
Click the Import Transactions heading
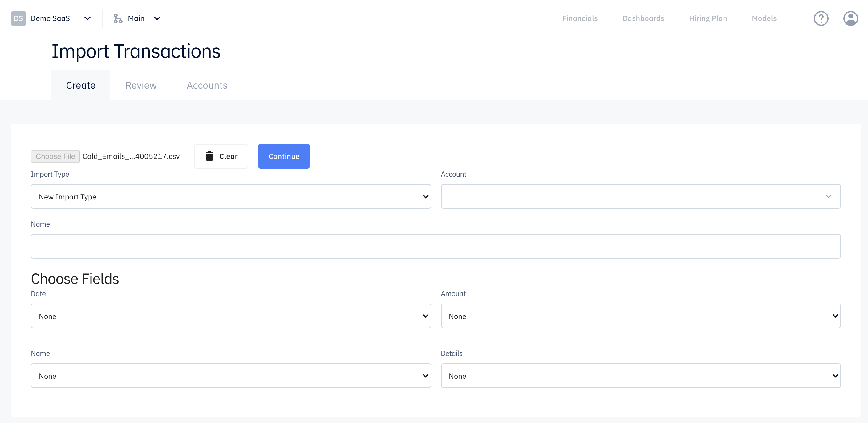coord(136,51)
